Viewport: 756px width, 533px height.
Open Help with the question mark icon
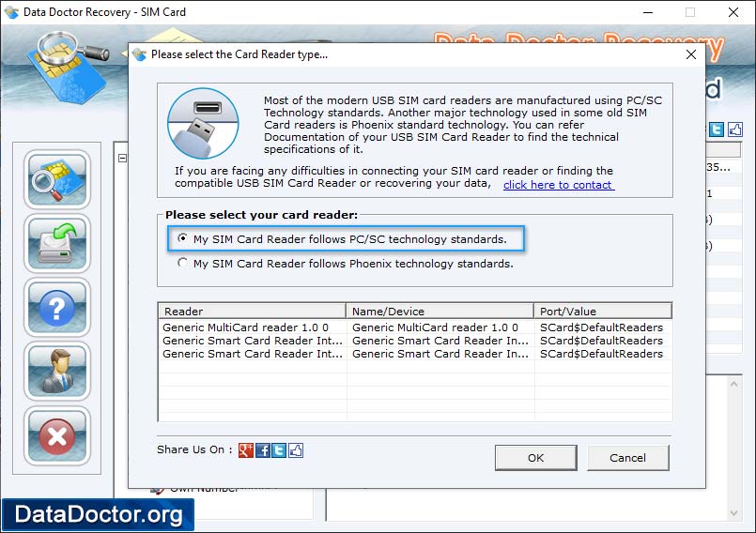pyautogui.click(x=57, y=308)
